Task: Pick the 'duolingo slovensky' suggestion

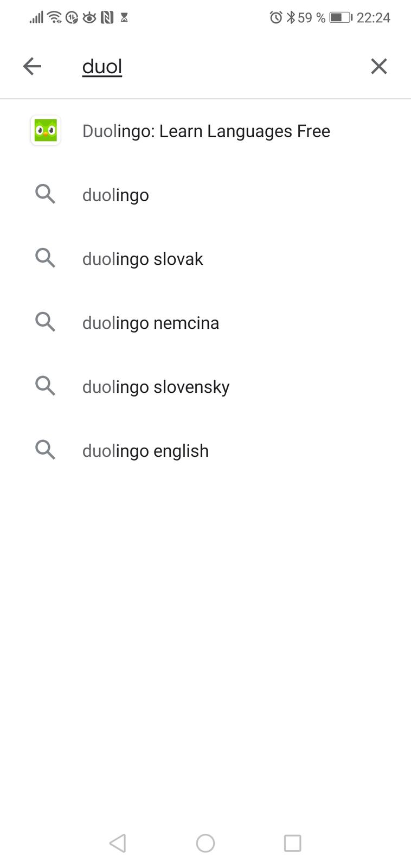Action: tap(156, 387)
